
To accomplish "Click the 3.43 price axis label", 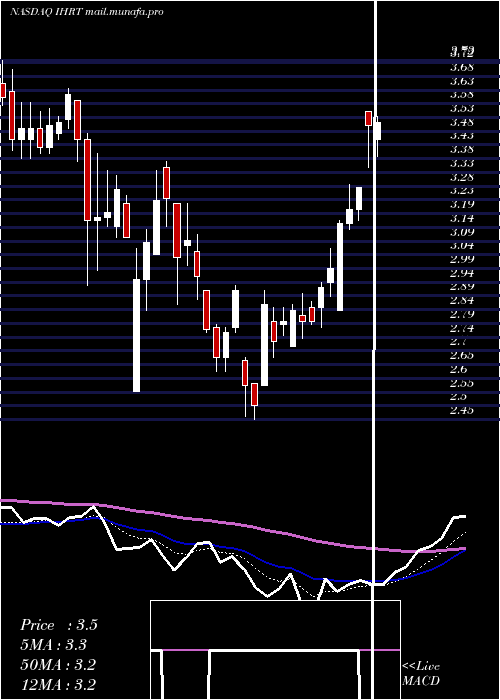I will tap(462, 136).
